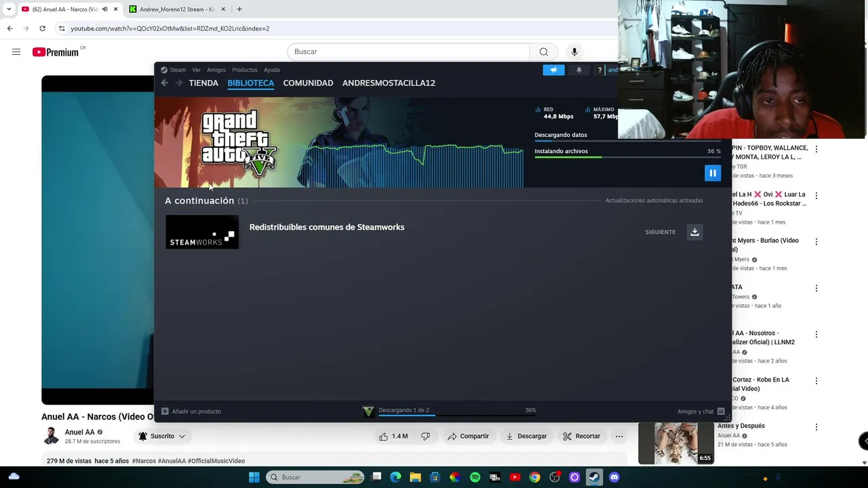Click the download icon for Steamworks Redistribuibles
This screenshot has width=868, height=488.
pyautogui.click(x=694, y=232)
